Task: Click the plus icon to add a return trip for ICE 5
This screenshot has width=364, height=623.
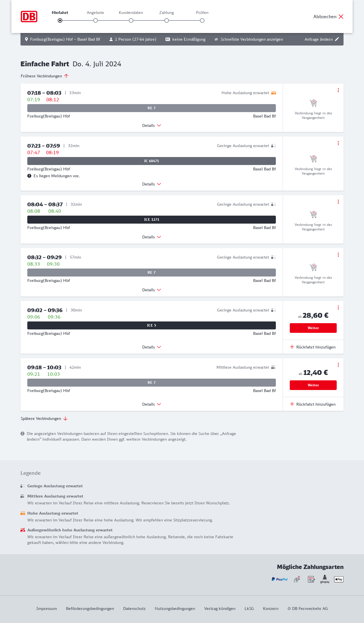Action: point(292,347)
